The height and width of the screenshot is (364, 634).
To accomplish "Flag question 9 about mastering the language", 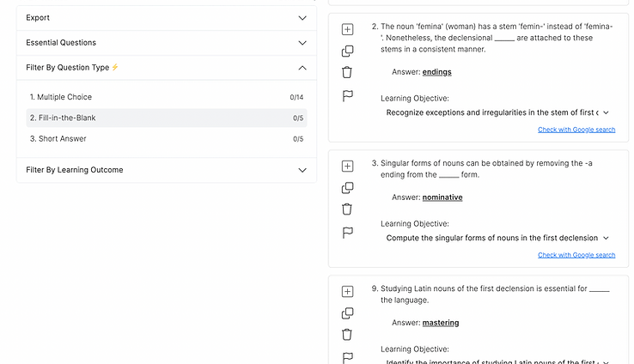I will pos(347,357).
